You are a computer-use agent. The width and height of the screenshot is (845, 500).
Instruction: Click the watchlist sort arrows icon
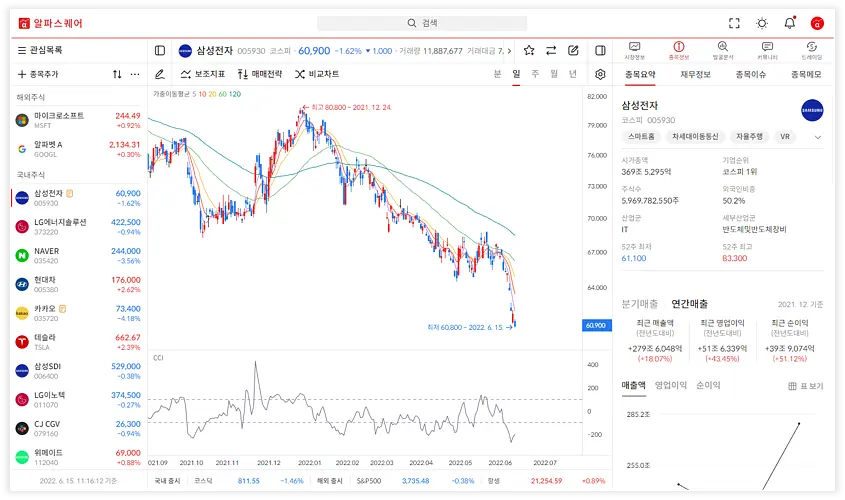(117, 74)
